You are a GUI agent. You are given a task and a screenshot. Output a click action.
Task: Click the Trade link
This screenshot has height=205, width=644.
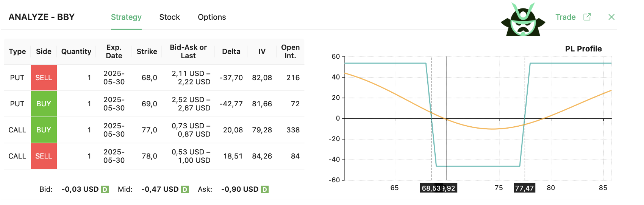pyautogui.click(x=565, y=17)
